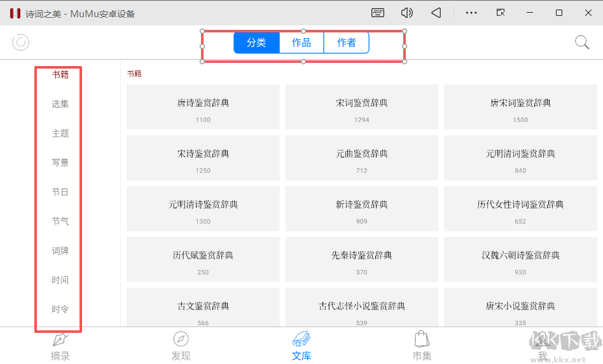Open 先秦诗鉴赏辞典 book card

click(361, 260)
